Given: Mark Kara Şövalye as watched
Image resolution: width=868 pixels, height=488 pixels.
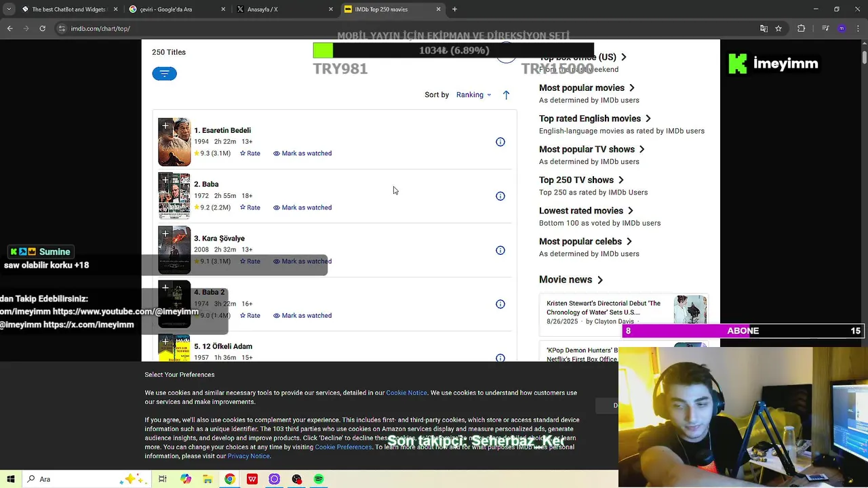Looking at the screenshot, I should click(302, 261).
